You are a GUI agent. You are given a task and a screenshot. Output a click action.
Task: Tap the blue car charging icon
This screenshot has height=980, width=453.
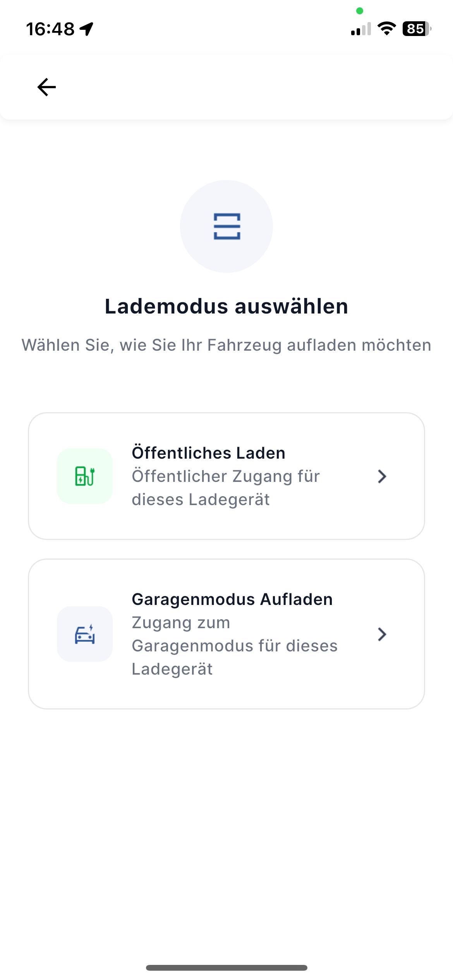(x=85, y=634)
